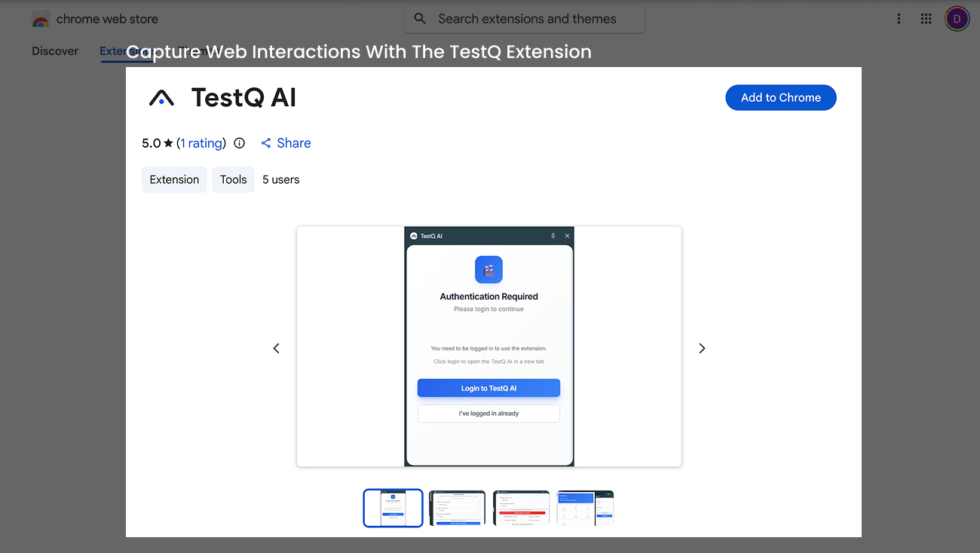Select the fourth screenshot thumbnail
The image size is (980, 553).
pyautogui.click(x=585, y=508)
